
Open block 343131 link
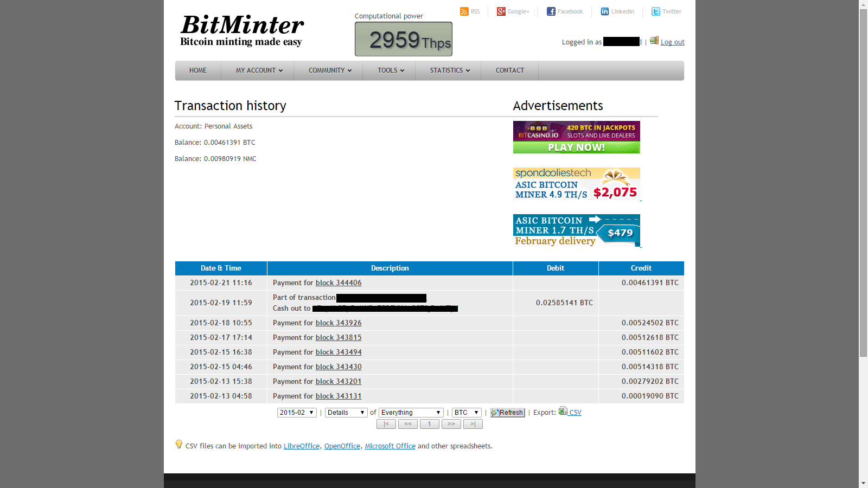pyautogui.click(x=339, y=396)
